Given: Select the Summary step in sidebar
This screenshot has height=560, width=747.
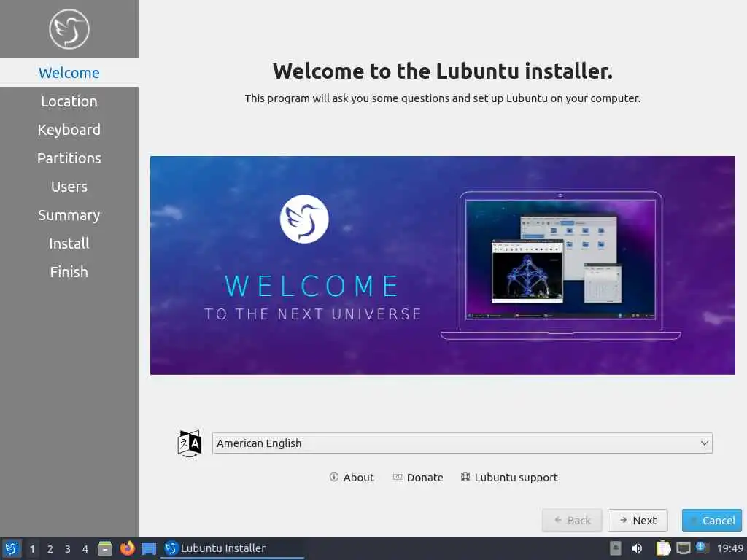Looking at the screenshot, I should tap(69, 215).
